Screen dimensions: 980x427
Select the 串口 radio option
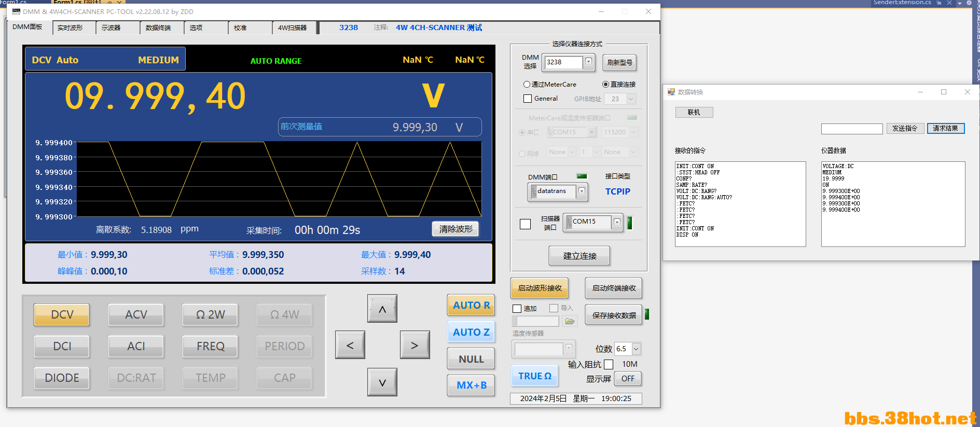(522, 132)
